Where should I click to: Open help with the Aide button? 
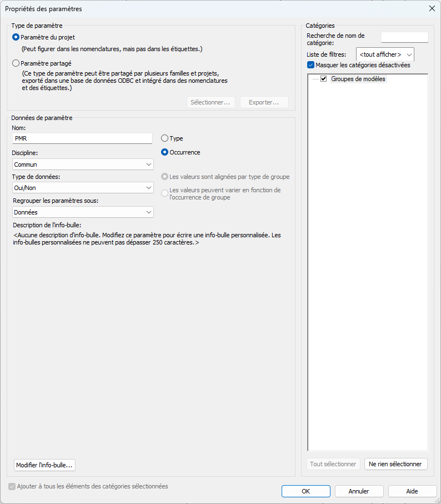pos(412,491)
